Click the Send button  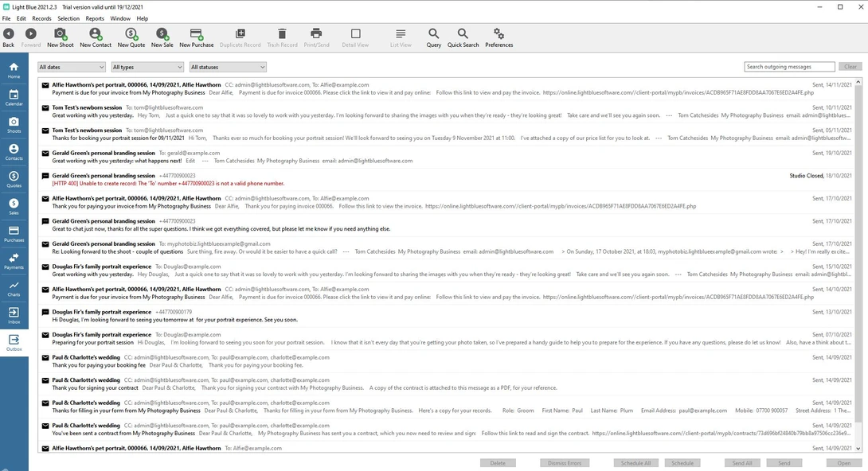(x=784, y=463)
